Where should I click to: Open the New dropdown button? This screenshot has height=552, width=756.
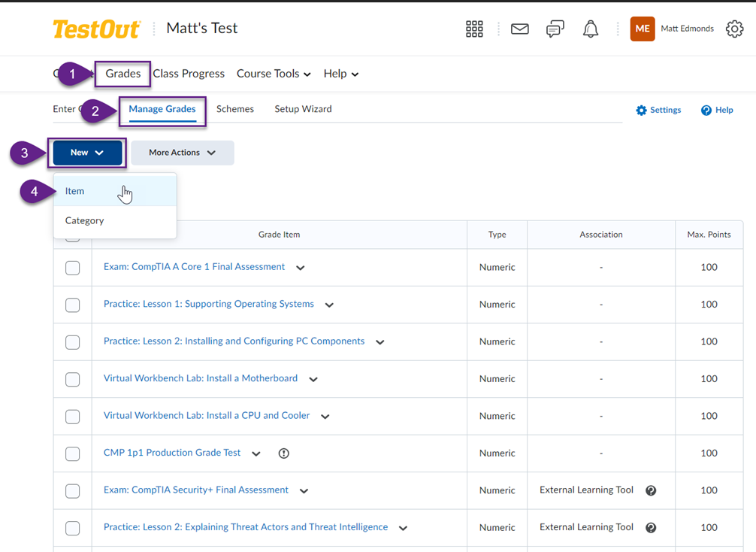click(x=87, y=153)
